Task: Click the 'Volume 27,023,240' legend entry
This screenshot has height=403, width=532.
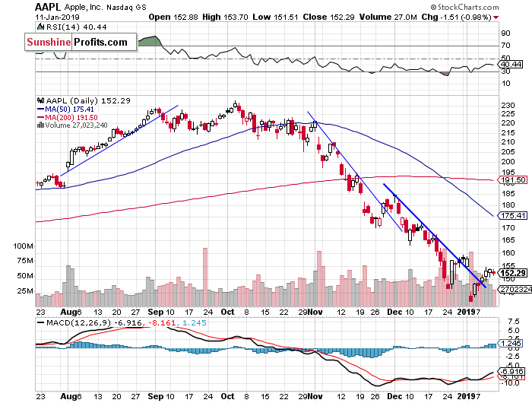Action: (x=76, y=125)
